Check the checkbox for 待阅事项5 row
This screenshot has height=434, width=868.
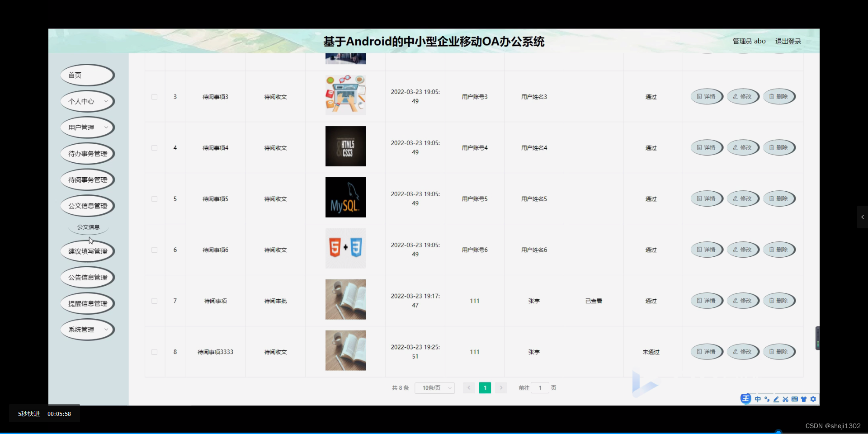click(154, 199)
